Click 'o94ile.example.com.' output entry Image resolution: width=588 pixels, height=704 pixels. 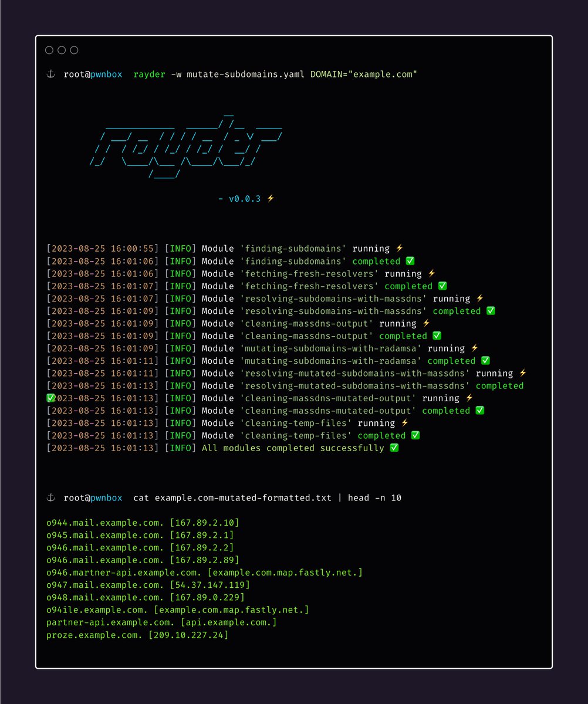coord(97,610)
